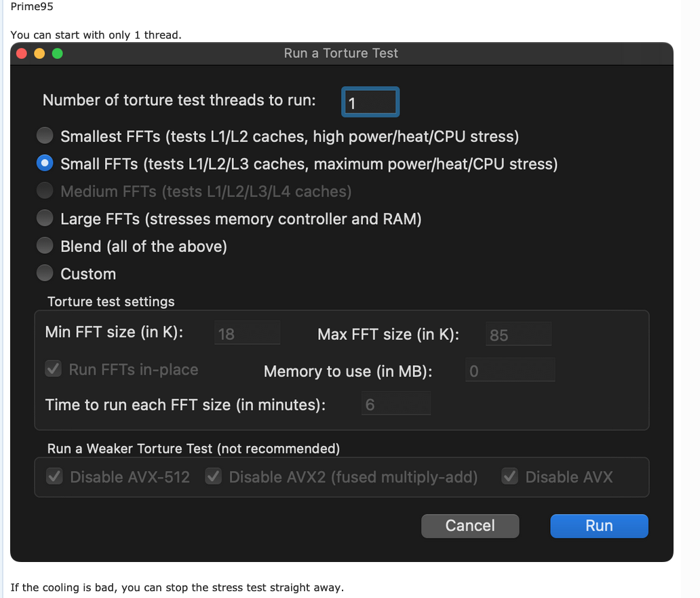Zoom the window with the green button
700x598 pixels.
(57, 54)
